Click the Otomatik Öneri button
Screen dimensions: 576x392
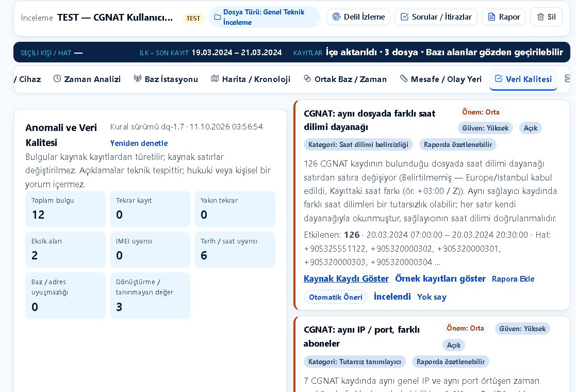tap(335, 297)
